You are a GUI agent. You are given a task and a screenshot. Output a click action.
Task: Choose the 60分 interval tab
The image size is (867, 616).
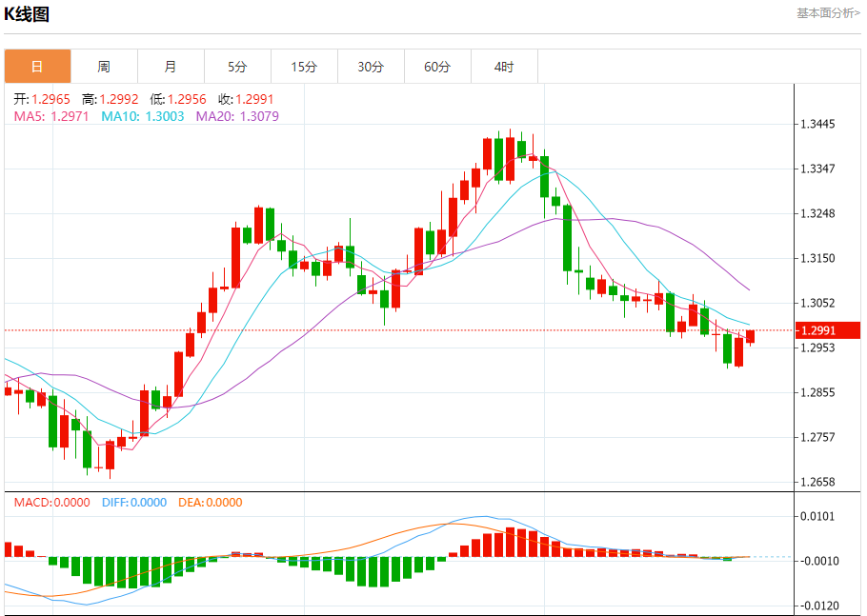coord(437,67)
